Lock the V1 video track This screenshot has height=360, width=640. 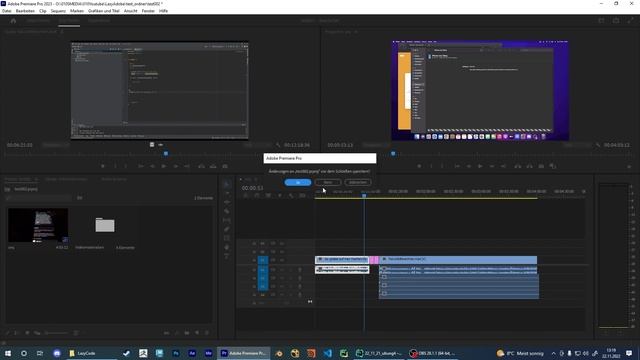tap(254, 260)
